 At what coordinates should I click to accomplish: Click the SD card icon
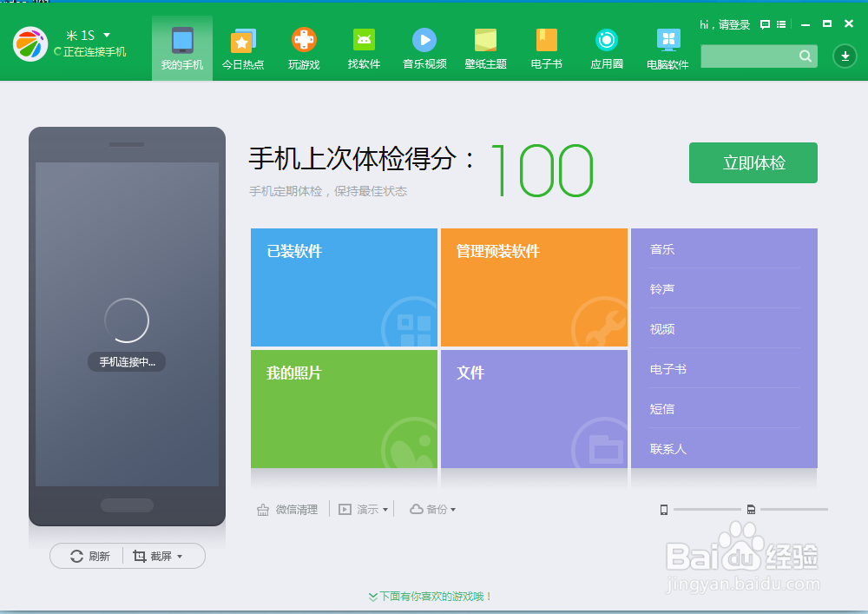(751, 510)
